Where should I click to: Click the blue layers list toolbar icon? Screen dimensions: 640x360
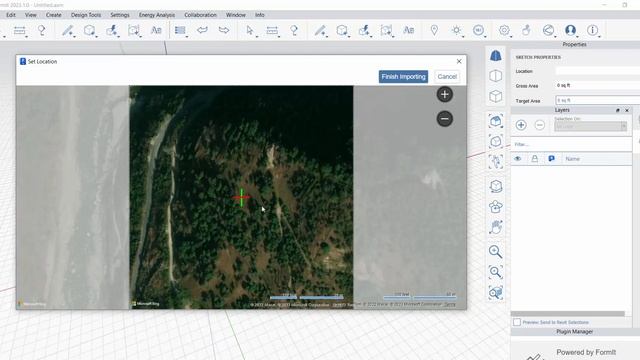180,30
